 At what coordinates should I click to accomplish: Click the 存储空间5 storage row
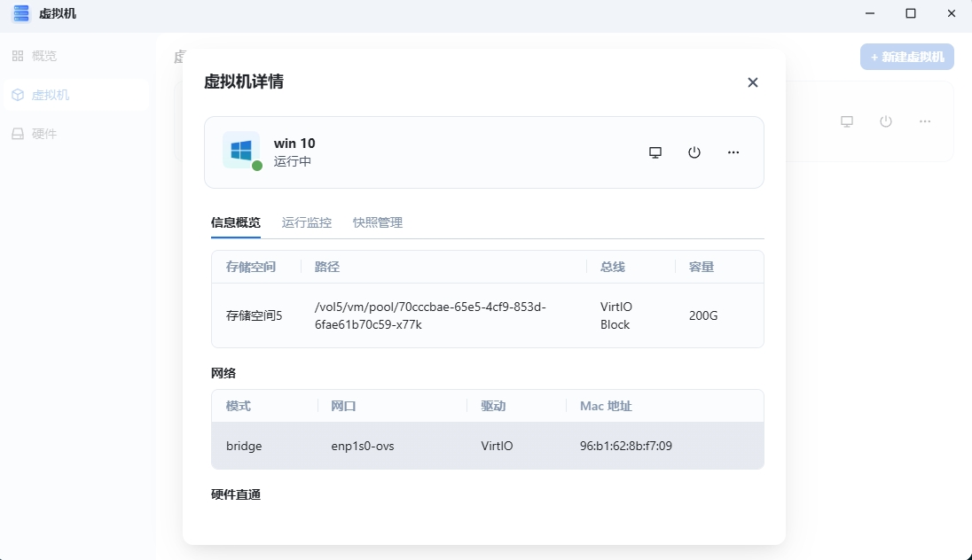click(487, 315)
